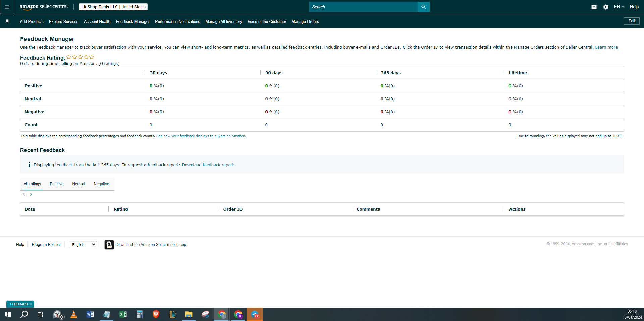Click the bookmark flag icon

tap(7, 21)
